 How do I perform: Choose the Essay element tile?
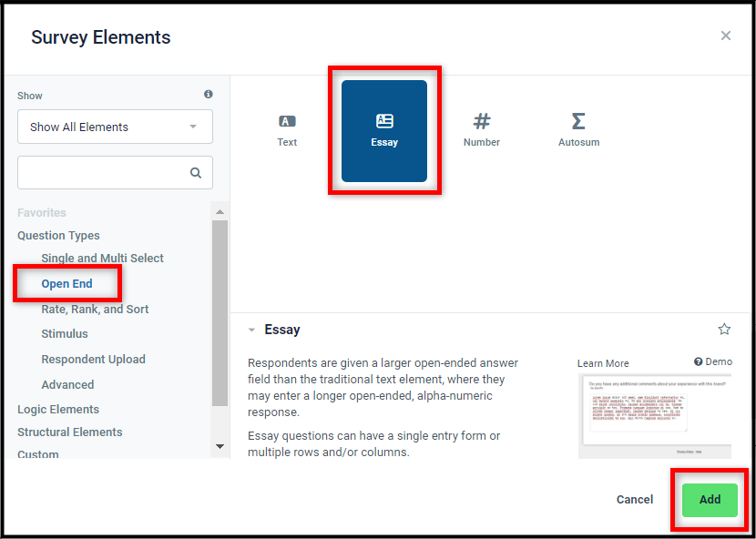(x=384, y=131)
